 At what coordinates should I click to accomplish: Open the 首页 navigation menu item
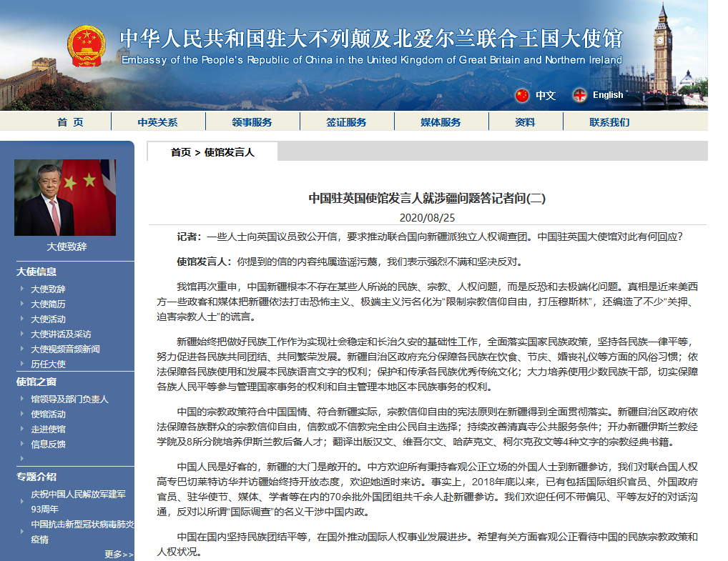click(70, 122)
